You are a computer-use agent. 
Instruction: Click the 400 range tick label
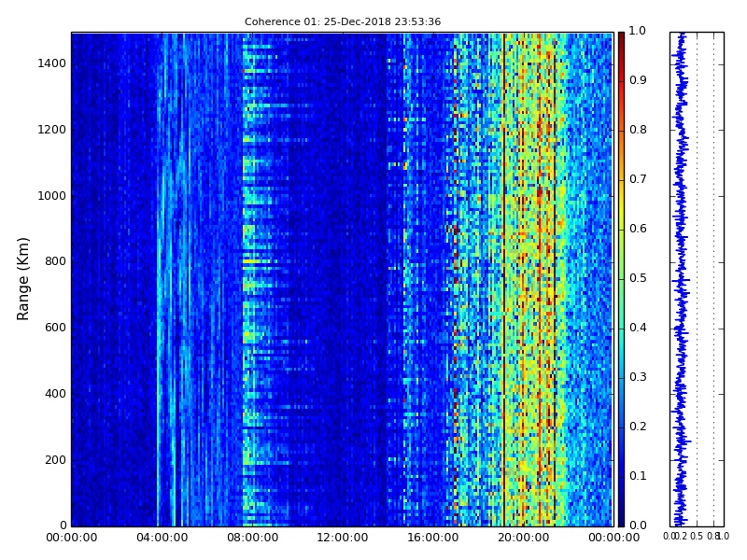(55, 394)
